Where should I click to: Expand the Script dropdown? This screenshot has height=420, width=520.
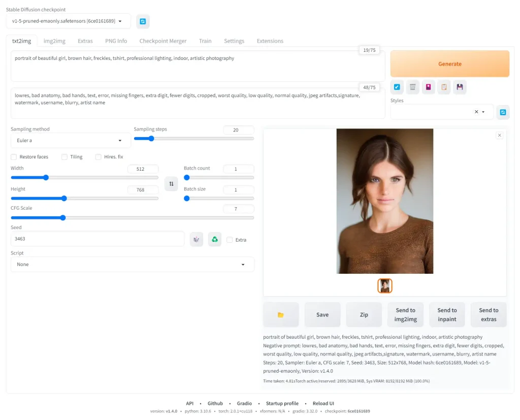coord(132,265)
